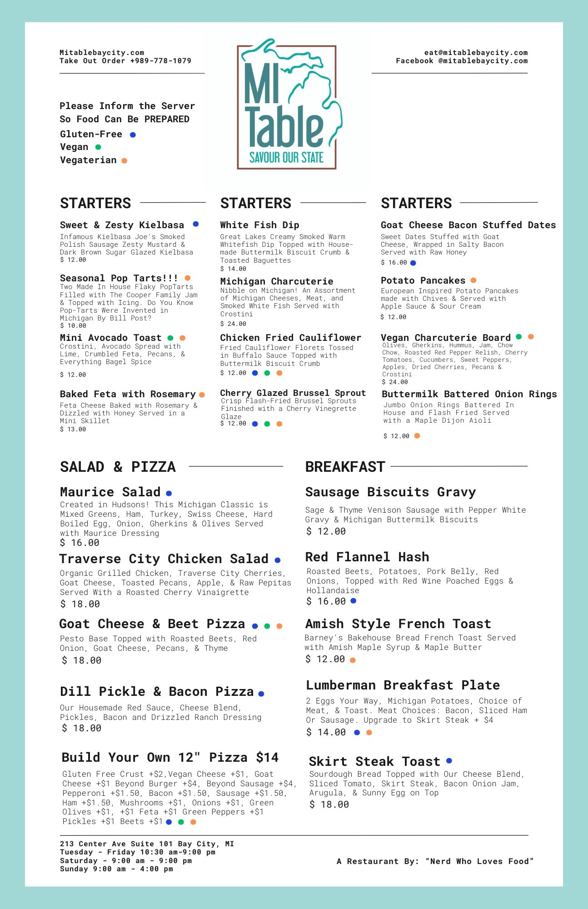Viewport: 588px width, 909px height.
Task: Click orange dot after Baked Feta with Rosemary
Action: click(202, 395)
